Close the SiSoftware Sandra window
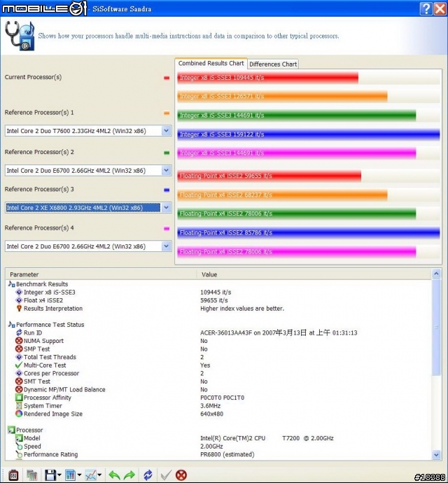 click(440, 8)
